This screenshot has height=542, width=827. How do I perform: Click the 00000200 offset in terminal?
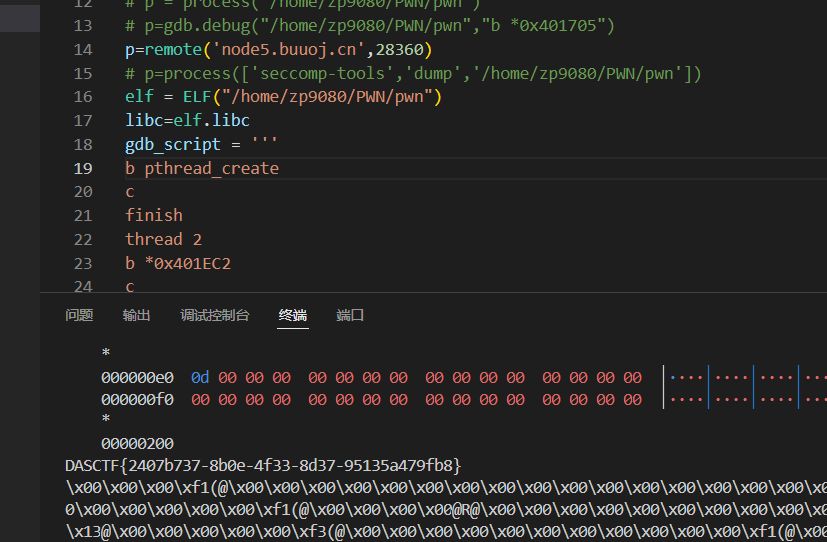click(137, 443)
